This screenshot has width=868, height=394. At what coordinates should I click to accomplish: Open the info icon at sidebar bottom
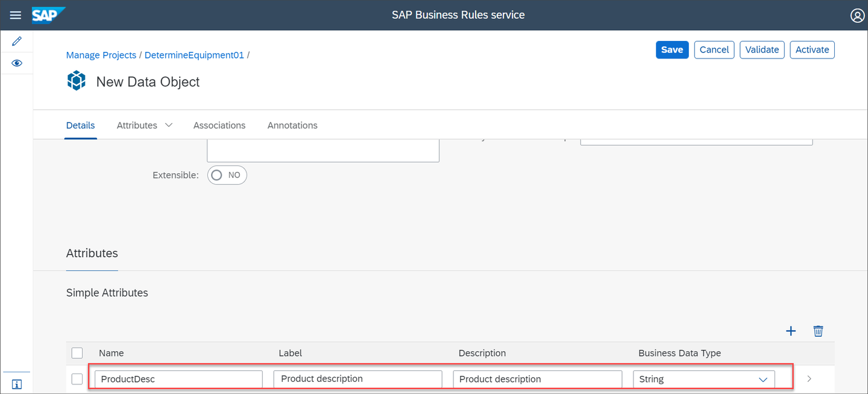pos(17,384)
